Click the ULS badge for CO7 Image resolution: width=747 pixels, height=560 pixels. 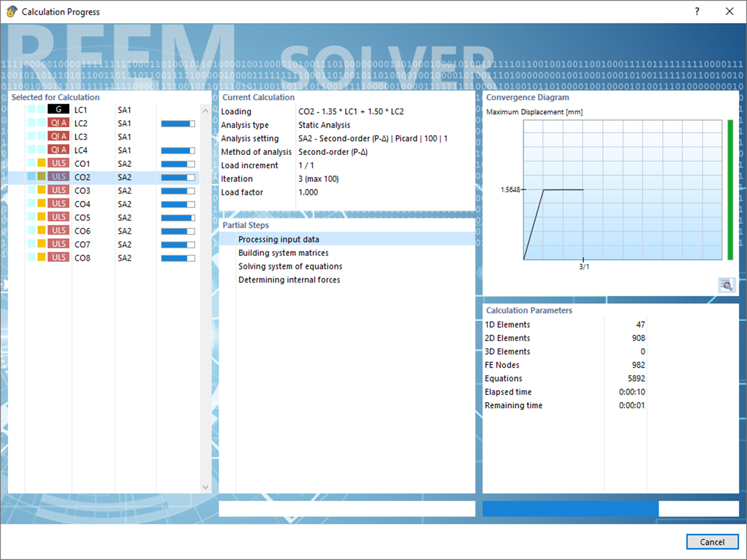click(x=59, y=245)
